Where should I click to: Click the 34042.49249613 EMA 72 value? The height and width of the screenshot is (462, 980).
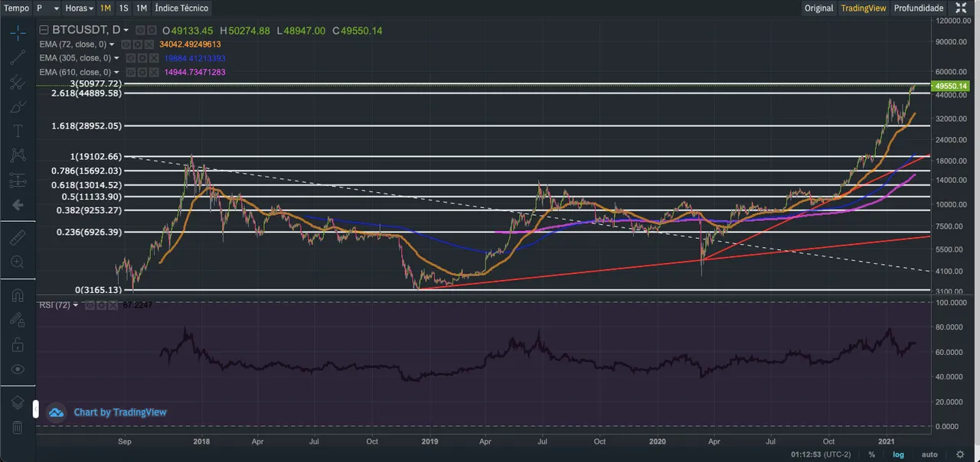click(190, 44)
